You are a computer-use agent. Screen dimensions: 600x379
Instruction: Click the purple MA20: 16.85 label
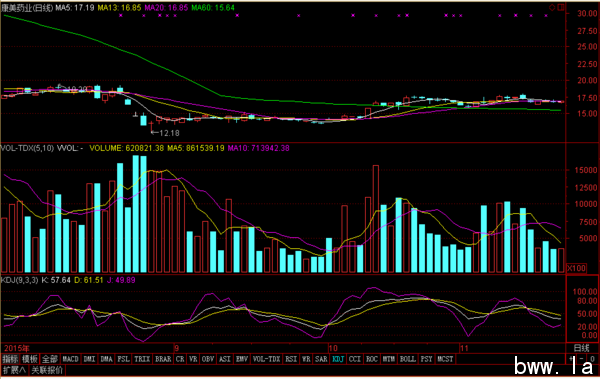click(x=166, y=8)
